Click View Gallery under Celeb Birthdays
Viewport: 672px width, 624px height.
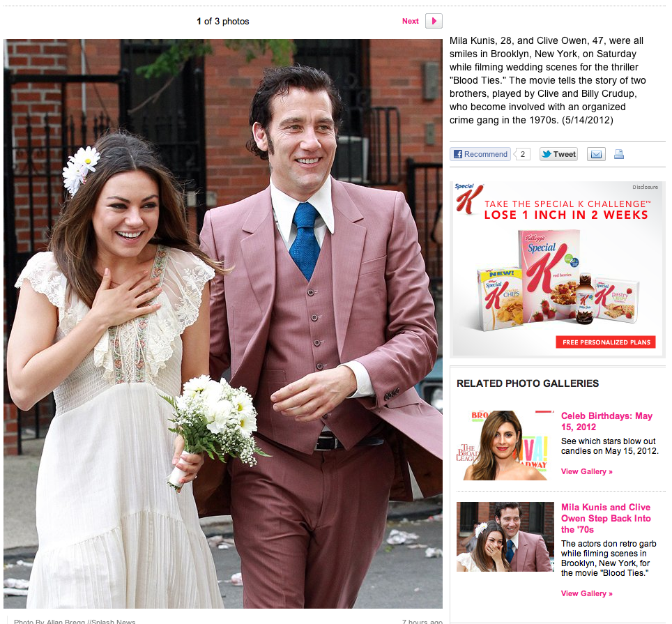click(586, 472)
